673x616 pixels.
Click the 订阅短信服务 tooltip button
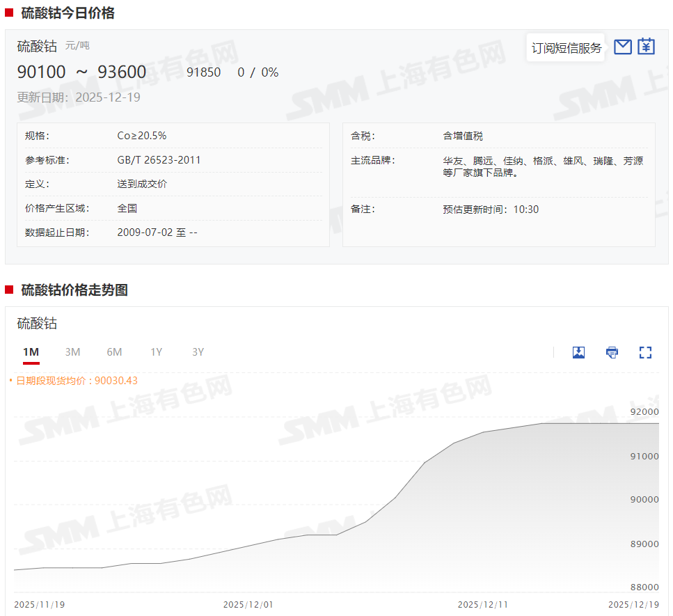[x=566, y=48]
